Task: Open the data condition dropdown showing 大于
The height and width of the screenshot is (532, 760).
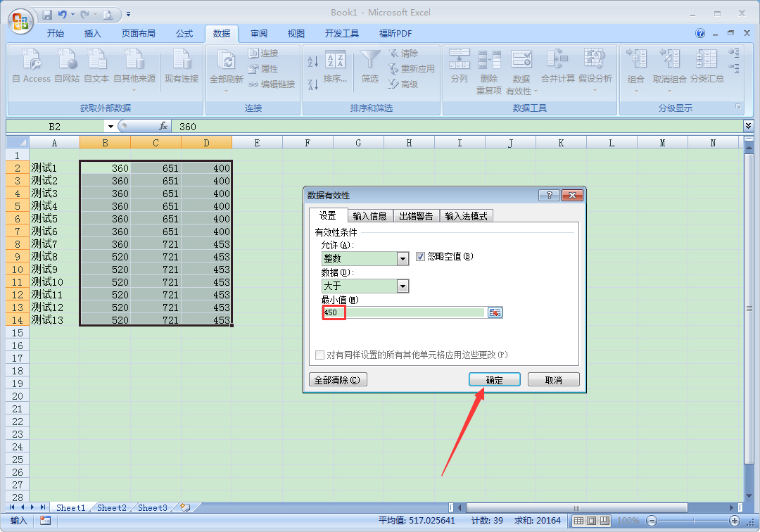Action: [x=403, y=286]
